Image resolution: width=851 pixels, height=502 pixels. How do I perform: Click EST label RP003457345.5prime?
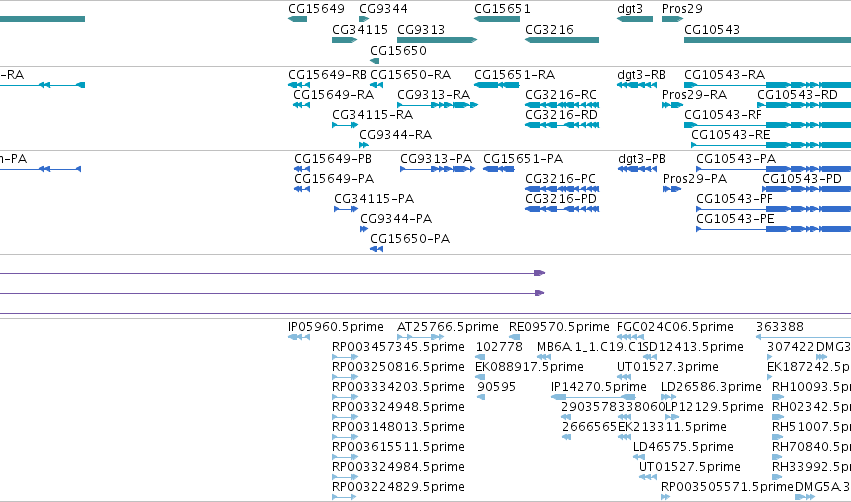tap(398, 347)
